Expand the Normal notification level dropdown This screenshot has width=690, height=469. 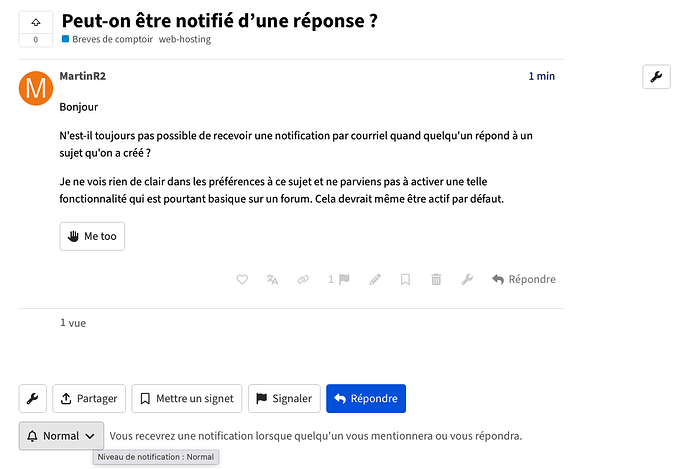pos(61,436)
